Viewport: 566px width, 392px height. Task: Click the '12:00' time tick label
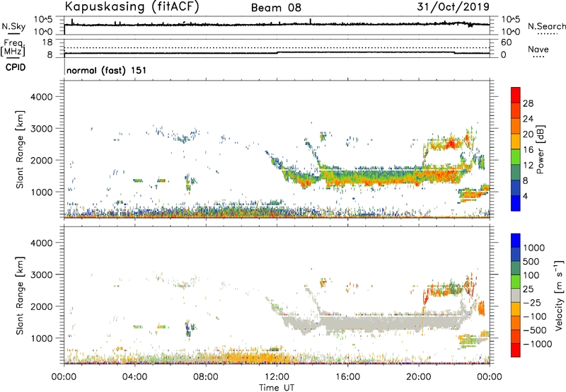277,377
